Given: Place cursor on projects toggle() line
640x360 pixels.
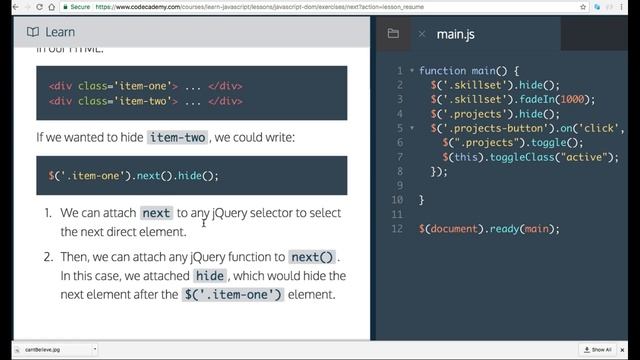Looking at the screenshot, I should click(513, 143).
